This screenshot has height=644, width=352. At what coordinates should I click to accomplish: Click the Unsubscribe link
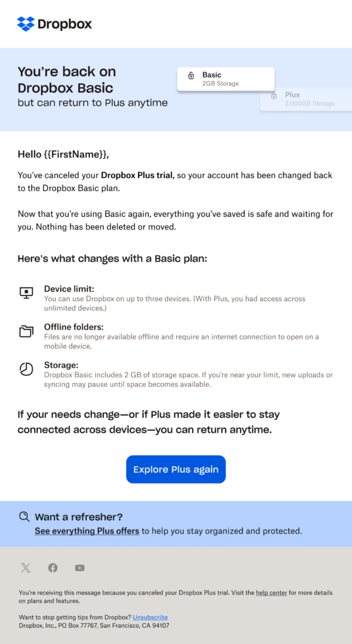pos(150,618)
